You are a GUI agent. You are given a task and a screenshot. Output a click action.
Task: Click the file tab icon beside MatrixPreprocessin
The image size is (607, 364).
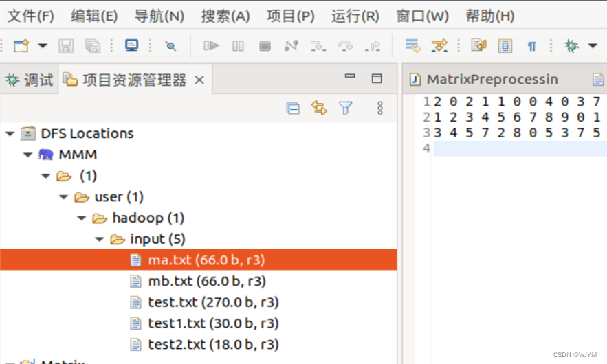[x=597, y=80]
